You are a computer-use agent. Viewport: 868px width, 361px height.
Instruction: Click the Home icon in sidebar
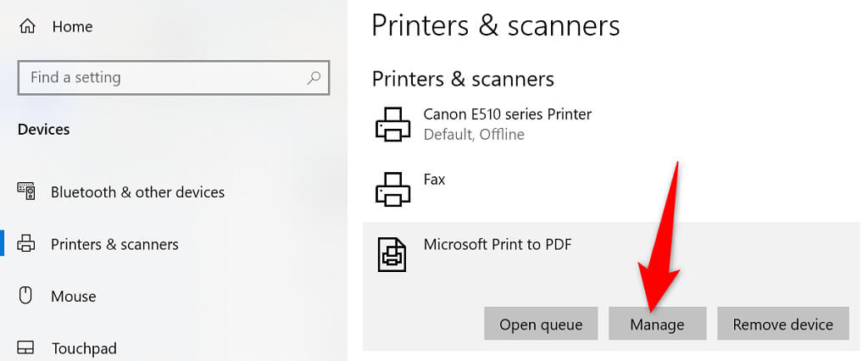tap(26, 26)
